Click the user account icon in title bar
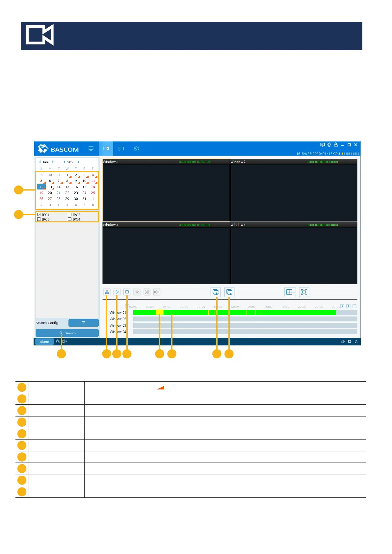 (336, 144)
